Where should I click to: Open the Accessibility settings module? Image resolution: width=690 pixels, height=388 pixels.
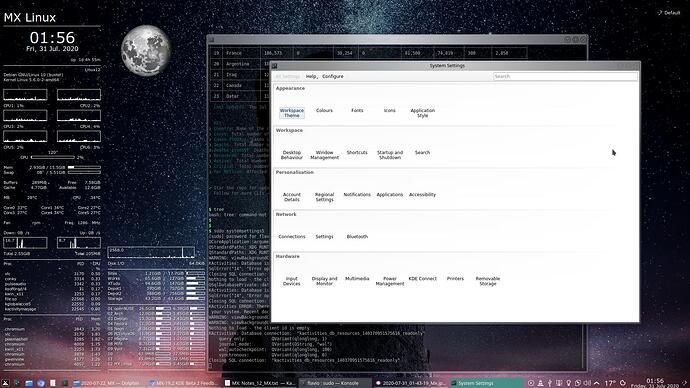(x=422, y=194)
